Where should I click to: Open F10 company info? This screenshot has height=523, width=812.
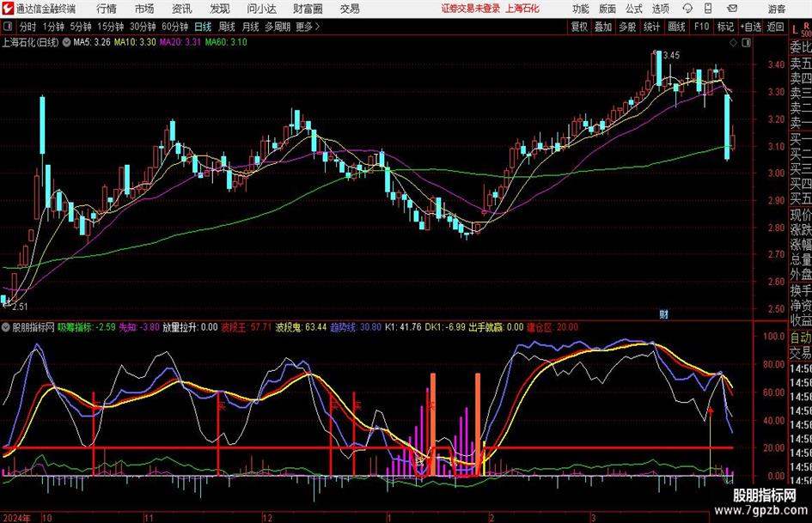pos(701,27)
